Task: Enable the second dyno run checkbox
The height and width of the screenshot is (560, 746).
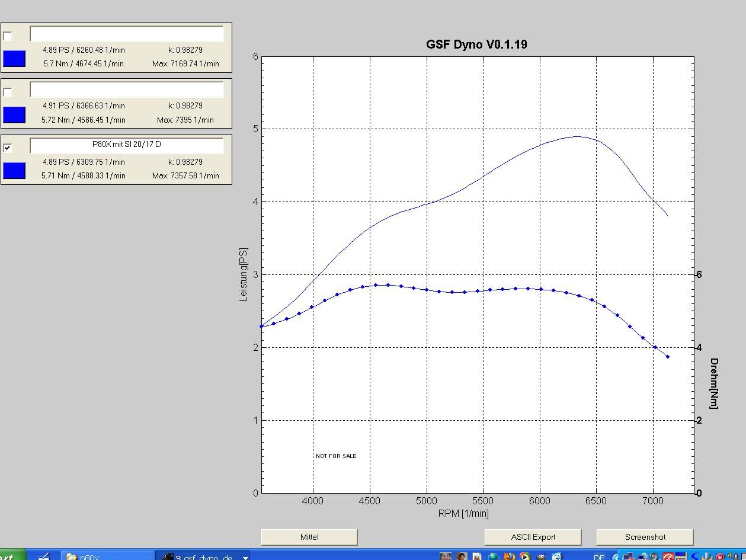Action: pos(8,92)
